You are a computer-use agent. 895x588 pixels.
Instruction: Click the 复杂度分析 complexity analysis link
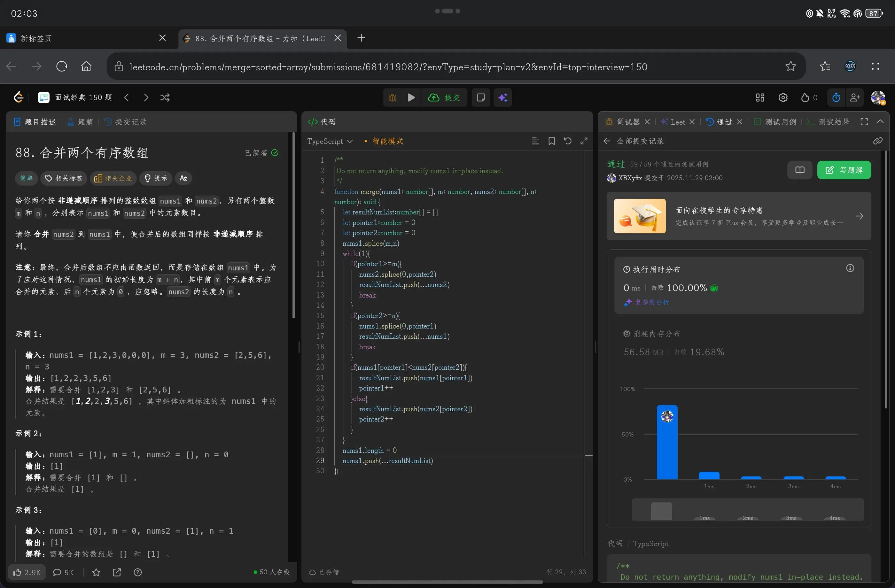[652, 302]
